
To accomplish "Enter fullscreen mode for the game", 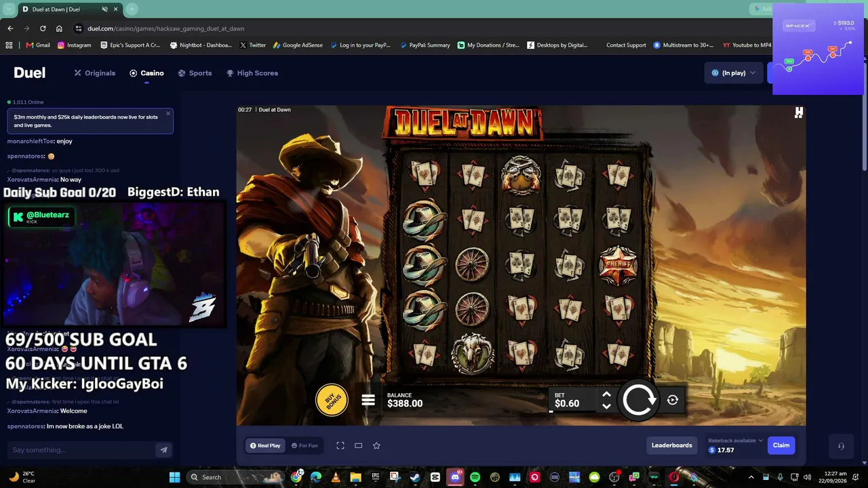I will point(340,445).
